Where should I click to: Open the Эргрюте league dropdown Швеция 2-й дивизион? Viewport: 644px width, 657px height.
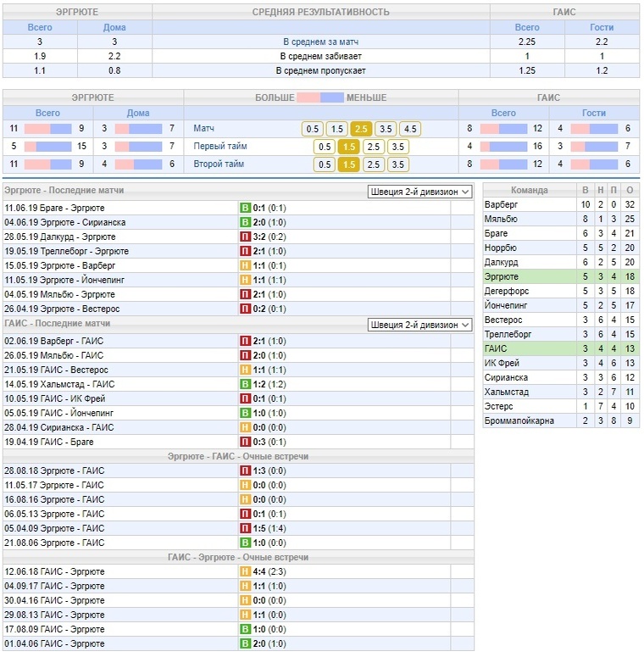coord(420,192)
